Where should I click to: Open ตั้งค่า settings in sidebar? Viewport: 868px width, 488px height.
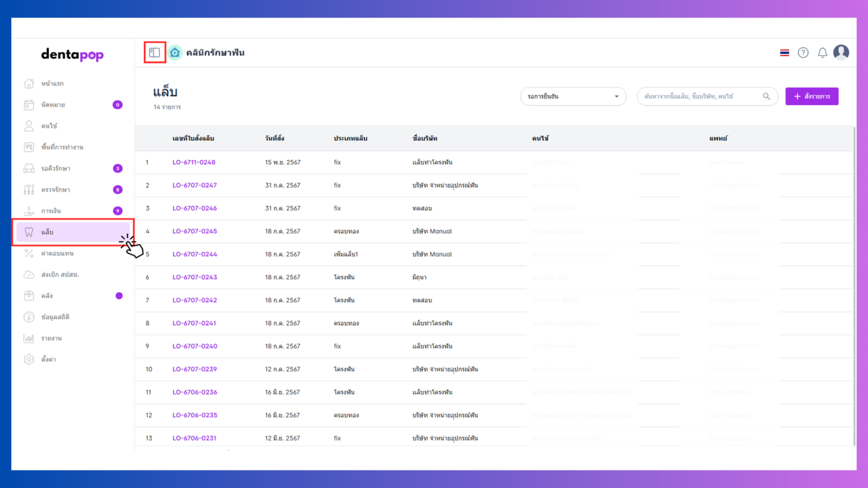(x=48, y=360)
